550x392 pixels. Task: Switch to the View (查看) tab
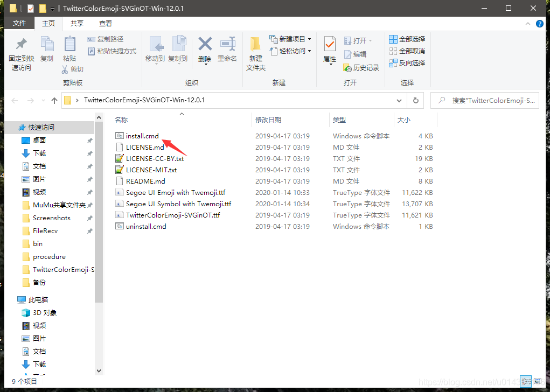pos(106,24)
